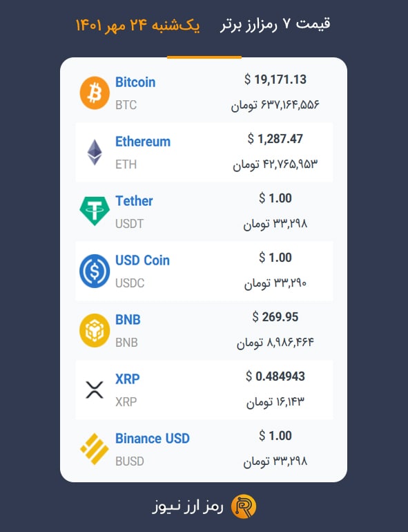Select the Bitcoin price $ 19,171.13
Screen dimensions: 408x532
[x=275, y=79]
